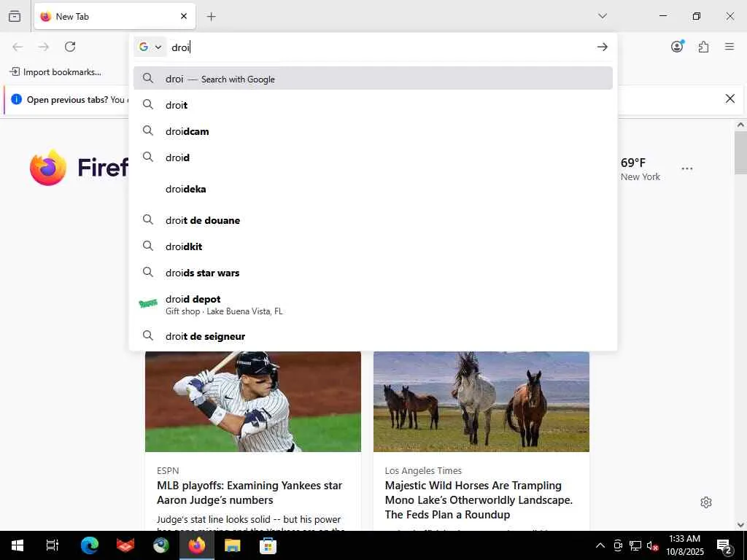Reload the page with the refresh icon
This screenshot has height=560, width=747.
pos(70,47)
